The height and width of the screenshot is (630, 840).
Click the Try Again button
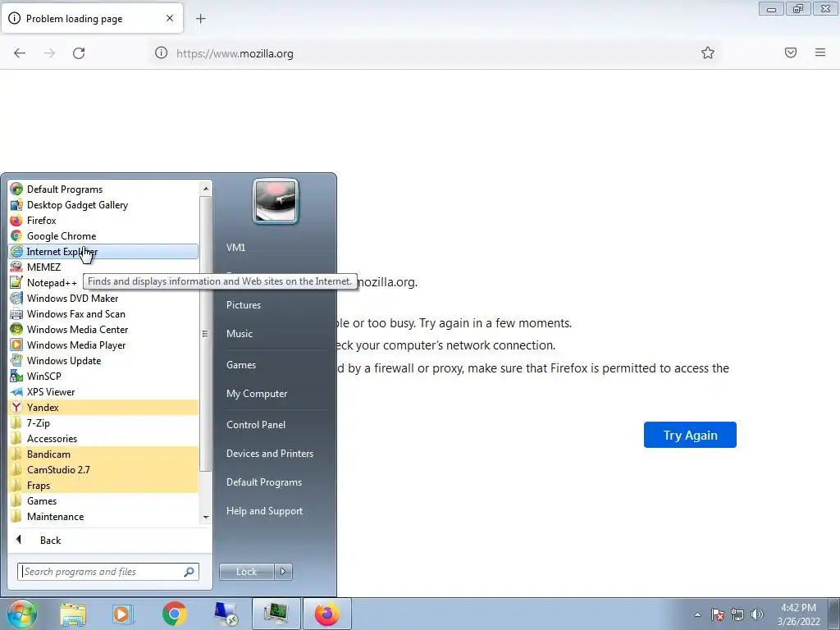pyautogui.click(x=690, y=435)
